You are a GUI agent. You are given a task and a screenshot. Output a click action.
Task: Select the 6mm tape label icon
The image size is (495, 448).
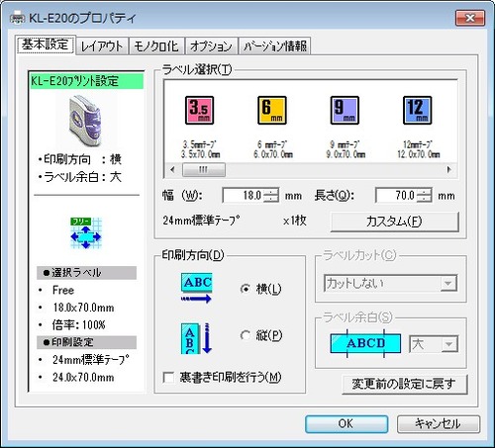tap(272, 110)
